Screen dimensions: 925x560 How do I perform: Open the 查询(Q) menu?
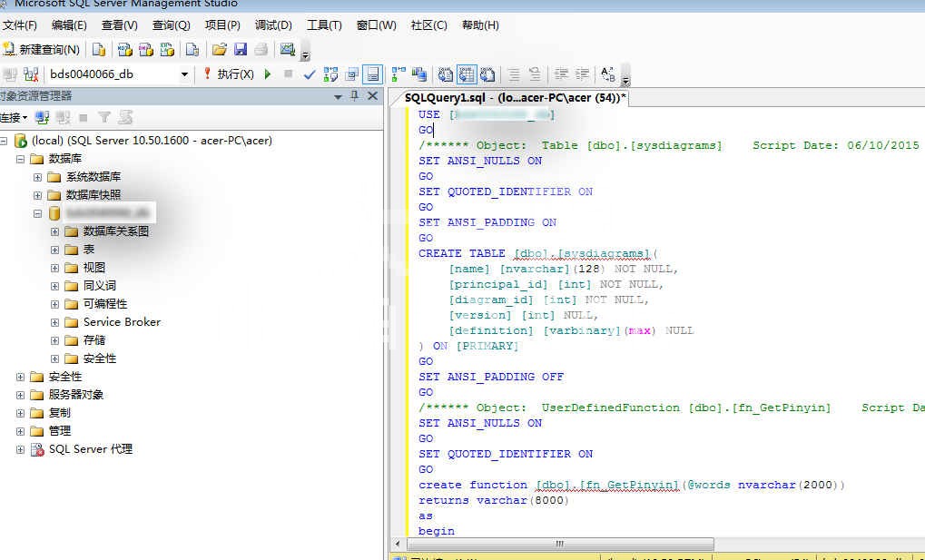pos(171,25)
